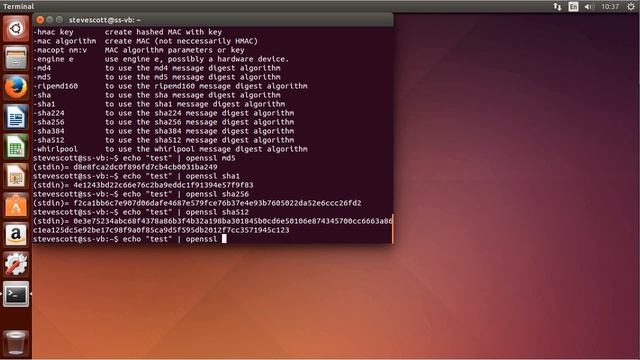Close the terminal window
This screenshot has width=640, height=360.
(x=40, y=20)
